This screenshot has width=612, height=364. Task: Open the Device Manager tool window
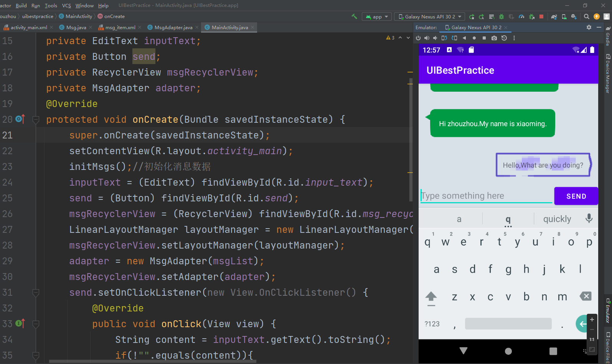[608, 74]
